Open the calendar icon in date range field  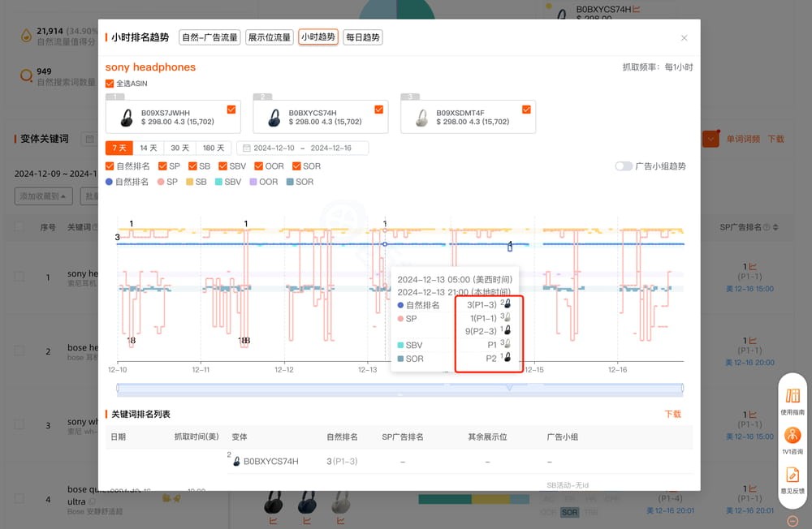point(247,148)
